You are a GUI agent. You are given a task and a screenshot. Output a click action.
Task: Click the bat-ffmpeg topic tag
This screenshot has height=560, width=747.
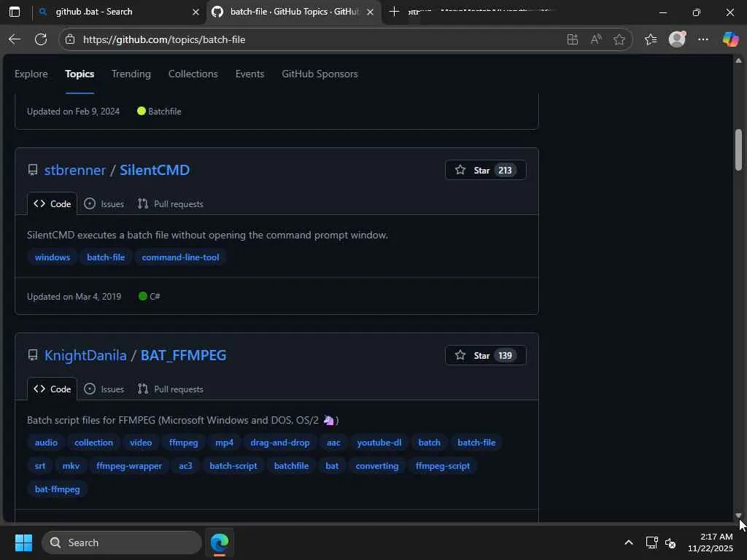(x=57, y=489)
